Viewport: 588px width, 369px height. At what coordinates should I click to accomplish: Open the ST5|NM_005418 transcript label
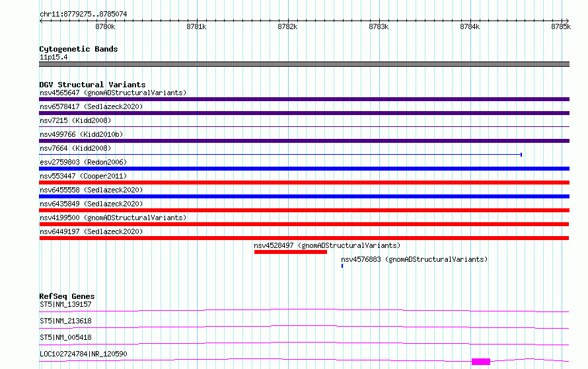coord(65,337)
